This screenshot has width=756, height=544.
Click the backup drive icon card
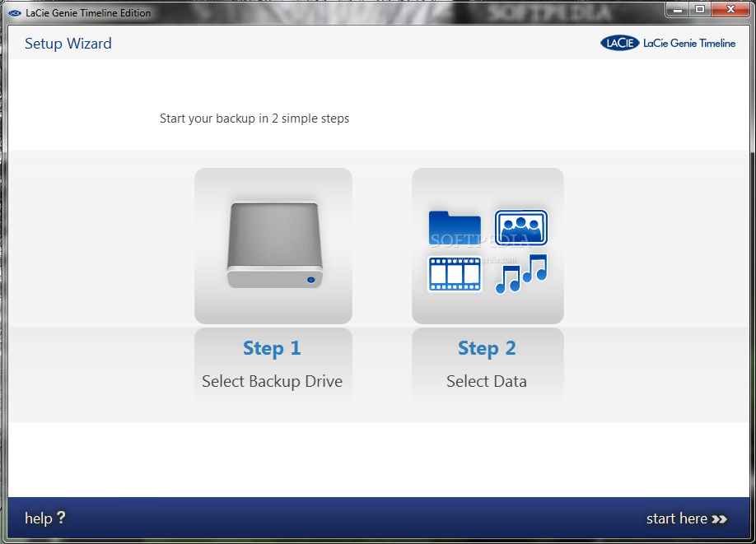[273, 246]
